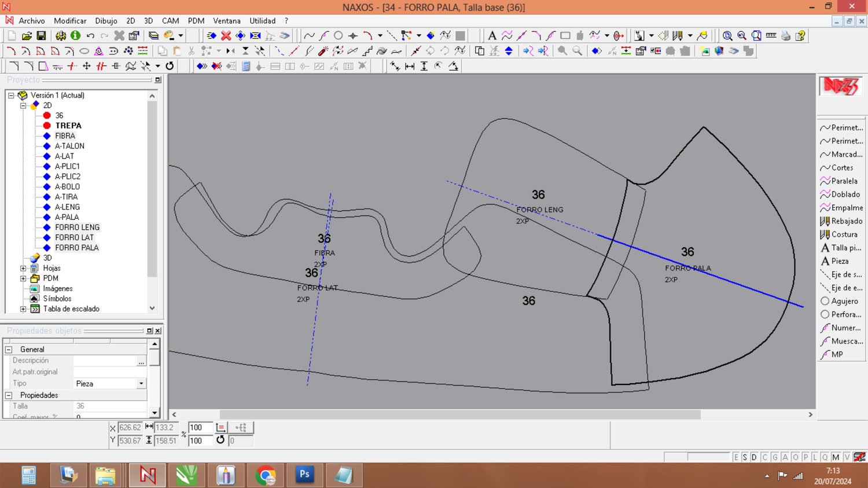
Task: Open the Tipo Pieza dropdown
Action: pyautogui.click(x=141, y=384)
